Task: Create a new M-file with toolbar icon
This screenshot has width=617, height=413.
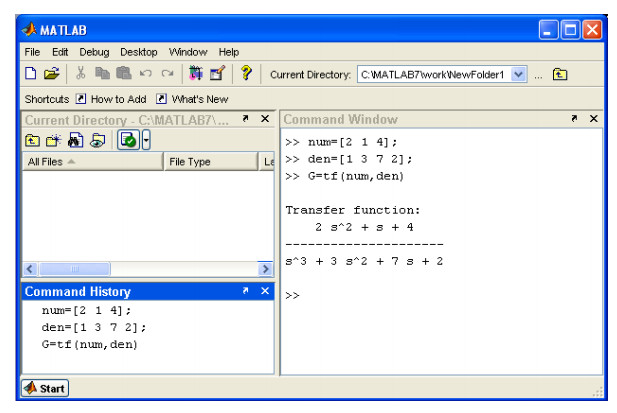Action: (x=31, y=74)
